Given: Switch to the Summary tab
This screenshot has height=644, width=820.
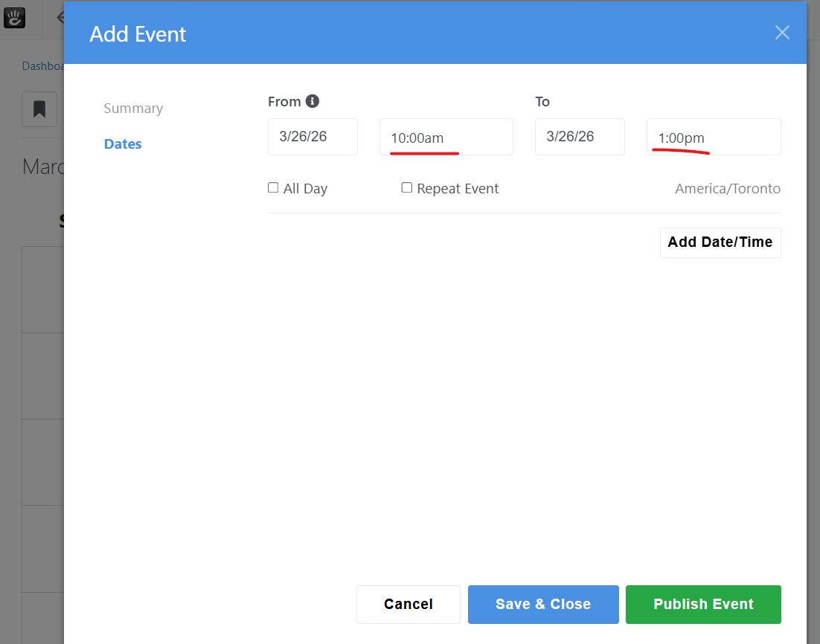Looking at the screenshot, I should point(133,109).
